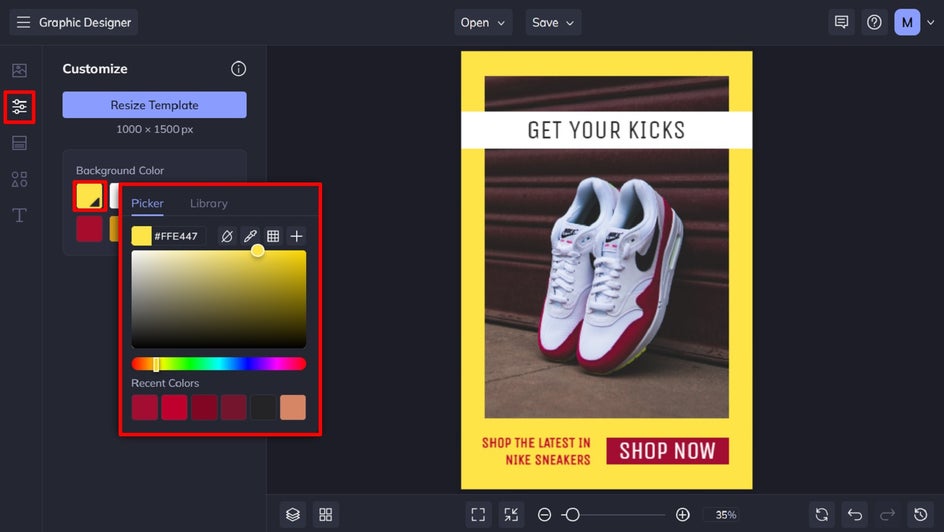Redo the last action

click(888, 515)
